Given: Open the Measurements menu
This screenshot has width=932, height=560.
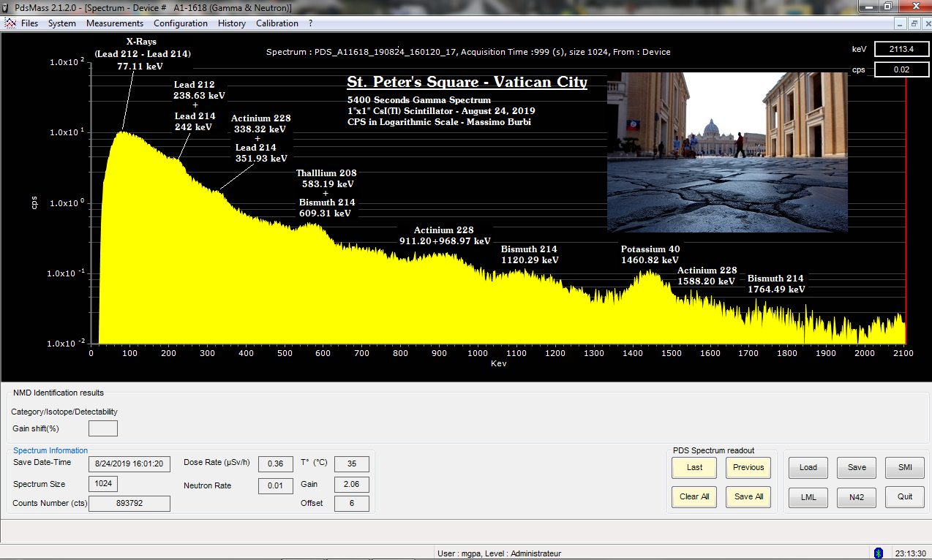Looking at the screenshot, I should [x=114, y=23].
